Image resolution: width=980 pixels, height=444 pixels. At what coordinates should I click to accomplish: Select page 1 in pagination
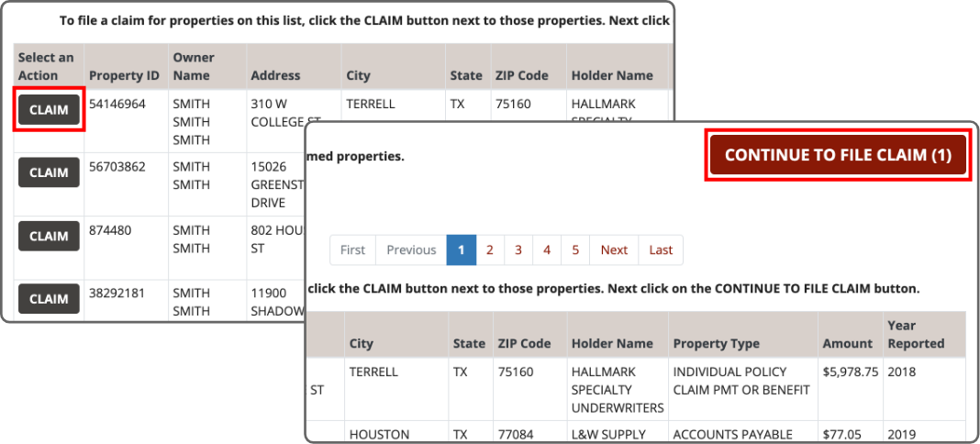tap(462, 250)
